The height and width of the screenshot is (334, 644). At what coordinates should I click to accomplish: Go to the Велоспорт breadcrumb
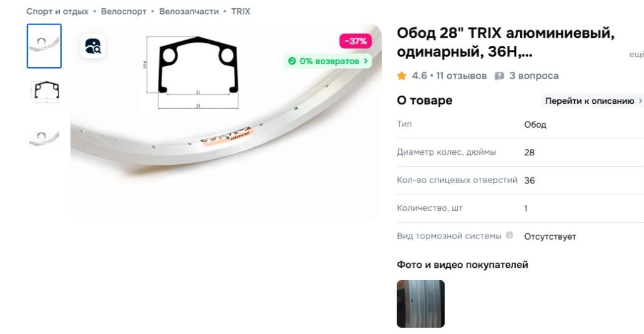pyautogui.click(x=124, y=11)
